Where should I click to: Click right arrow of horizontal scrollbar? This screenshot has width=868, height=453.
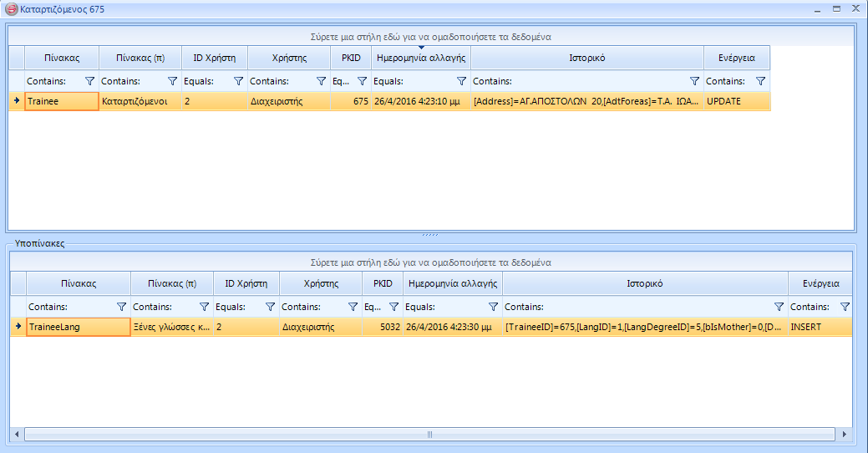pyautogui.click(x=845, y=435)
